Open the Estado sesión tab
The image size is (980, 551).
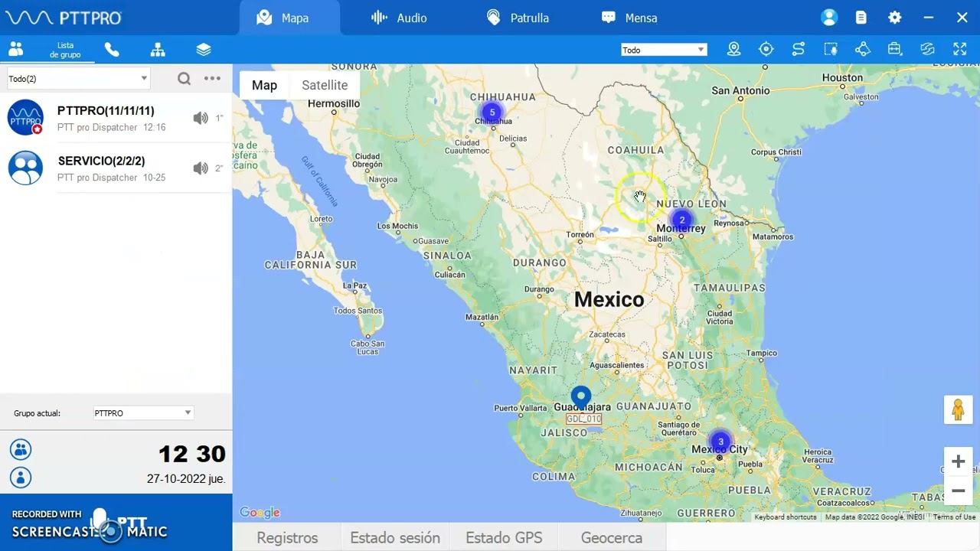tap(395, 538)
